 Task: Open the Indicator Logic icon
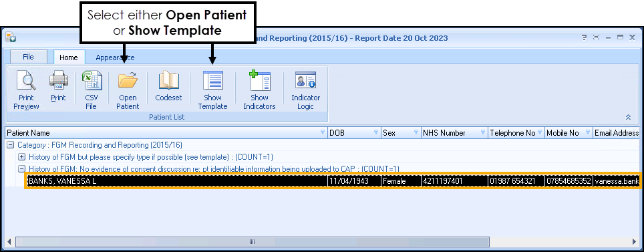[305, 81]
